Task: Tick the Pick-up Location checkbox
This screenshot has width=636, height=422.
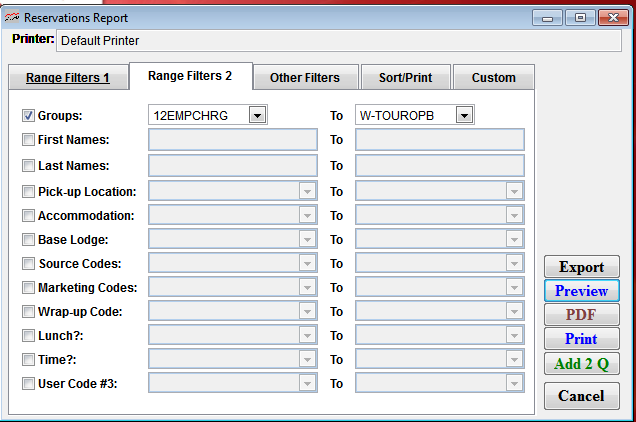Action: (x=28, y=192)
